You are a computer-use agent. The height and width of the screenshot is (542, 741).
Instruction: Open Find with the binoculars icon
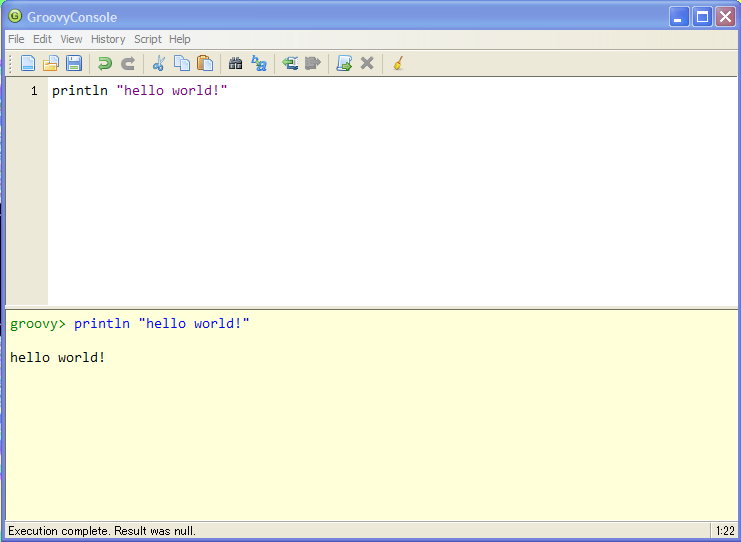[235, 63]
